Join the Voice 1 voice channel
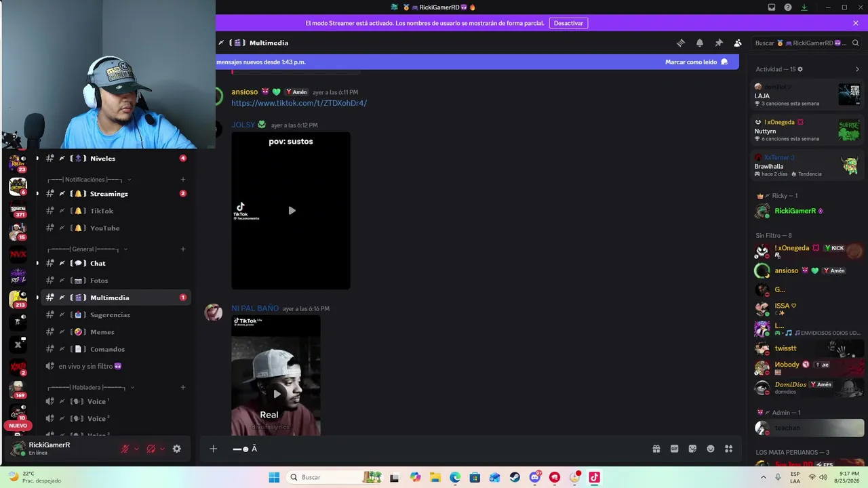The height and width of the screenshot is (488, 868). click(x=115, y=401)
